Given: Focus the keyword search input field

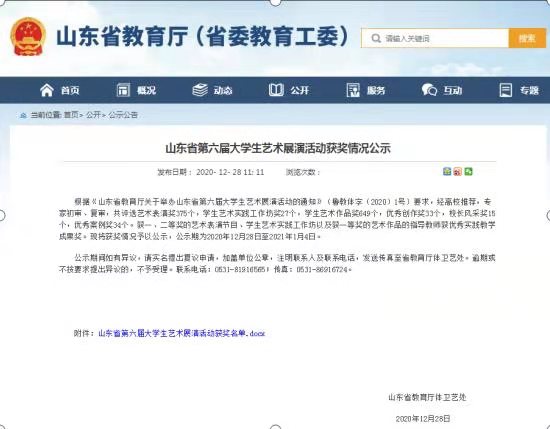Looking at the screenshot, I should click(435, 38).
